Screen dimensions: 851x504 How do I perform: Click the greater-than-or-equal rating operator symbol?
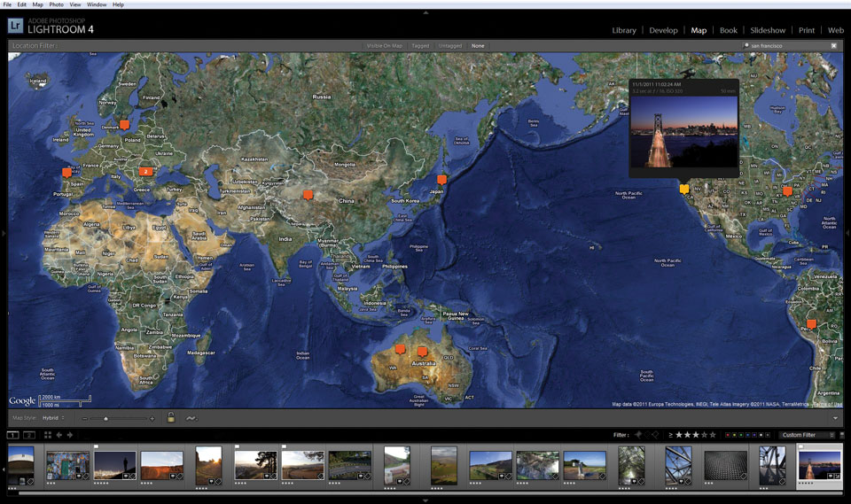point(671,435)
